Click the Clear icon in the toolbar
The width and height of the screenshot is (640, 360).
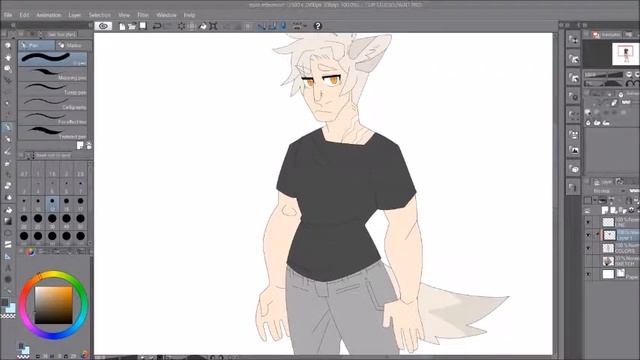pos(181,26)
